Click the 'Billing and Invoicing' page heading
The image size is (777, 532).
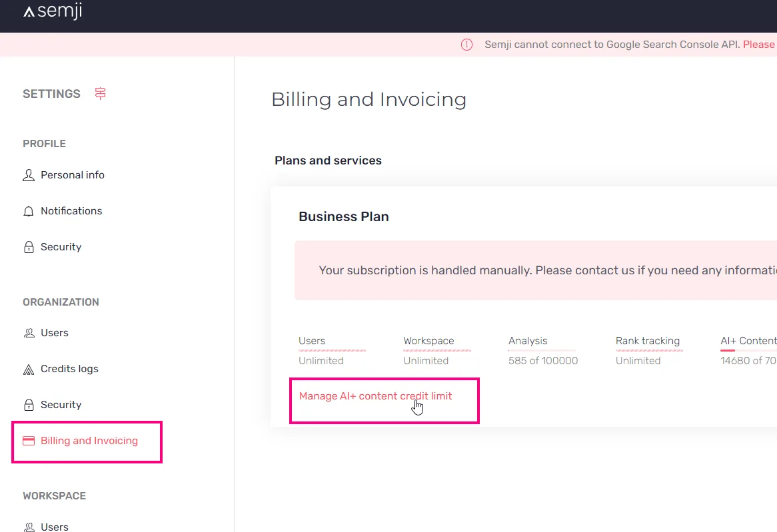click(x=369, y=100)
